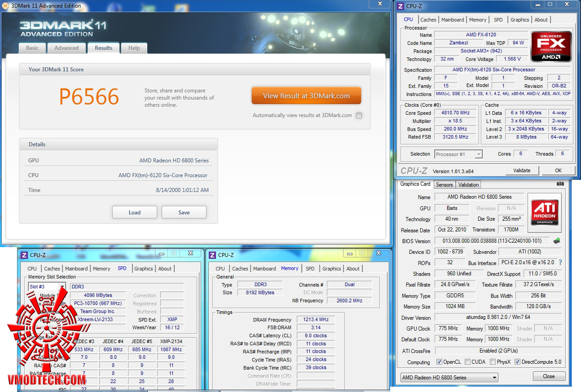Click the P6566 score text
This screenshot has height=392, width=581.
pos(89,97)
